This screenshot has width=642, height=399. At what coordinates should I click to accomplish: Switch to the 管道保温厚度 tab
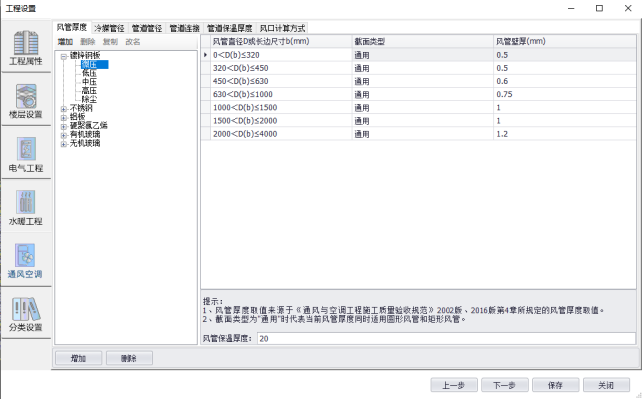click(x=230, y=28)
